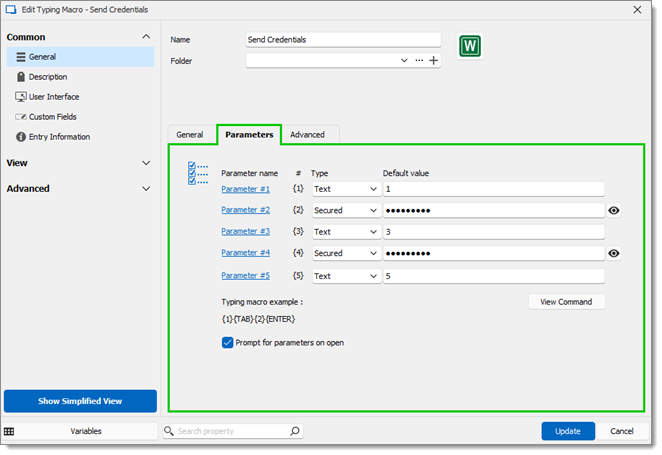Uncheck Prompt for parameters on open
The height and width of the screenshot is (455, 662).
point(228,342)
